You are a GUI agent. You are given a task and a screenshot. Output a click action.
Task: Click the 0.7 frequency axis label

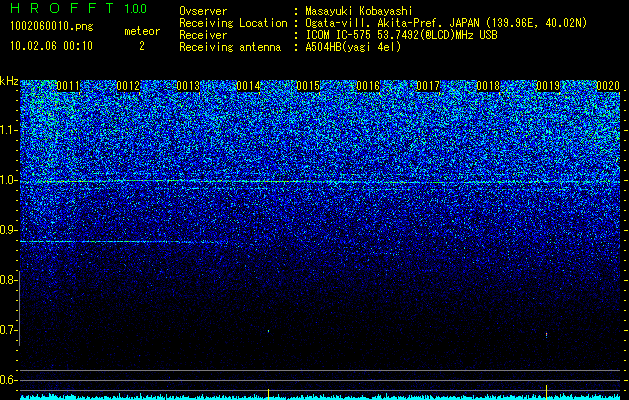pos(7,330)
